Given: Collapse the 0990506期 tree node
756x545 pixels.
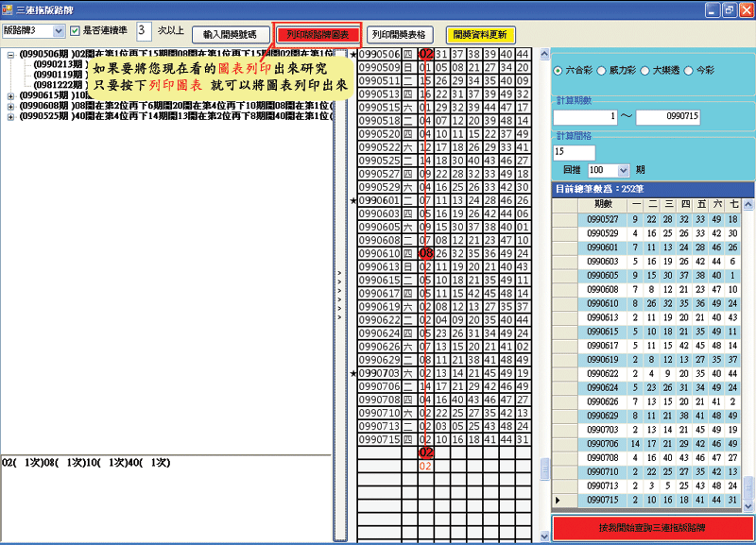Looking at the screenshot, I should point(10,55).
